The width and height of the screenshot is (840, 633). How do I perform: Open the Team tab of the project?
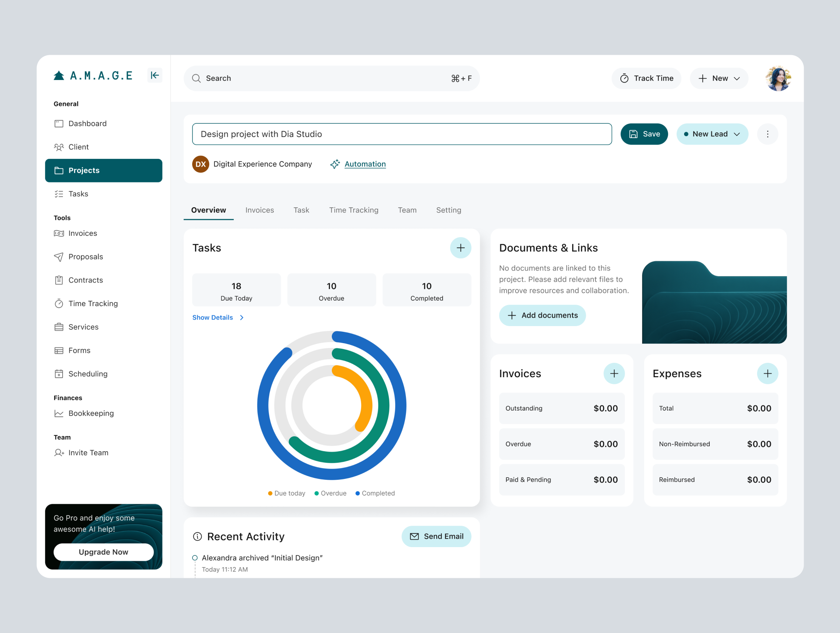pos(407,210)
